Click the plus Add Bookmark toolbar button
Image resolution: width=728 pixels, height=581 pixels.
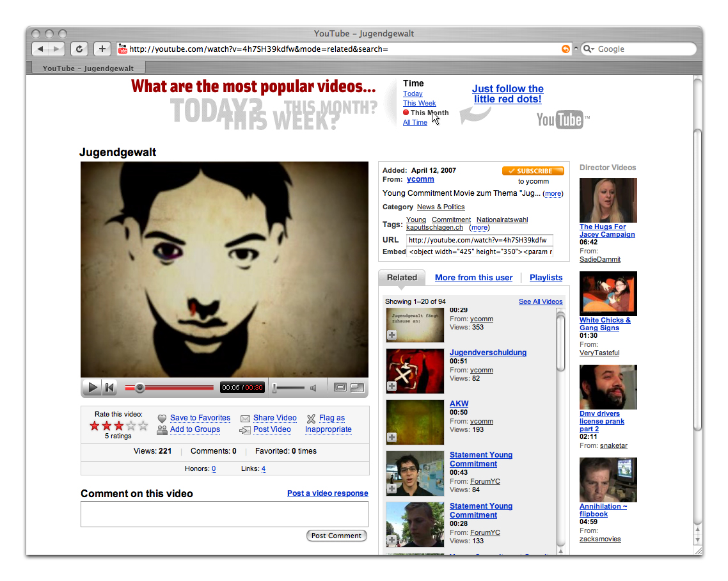click(102, 49)
